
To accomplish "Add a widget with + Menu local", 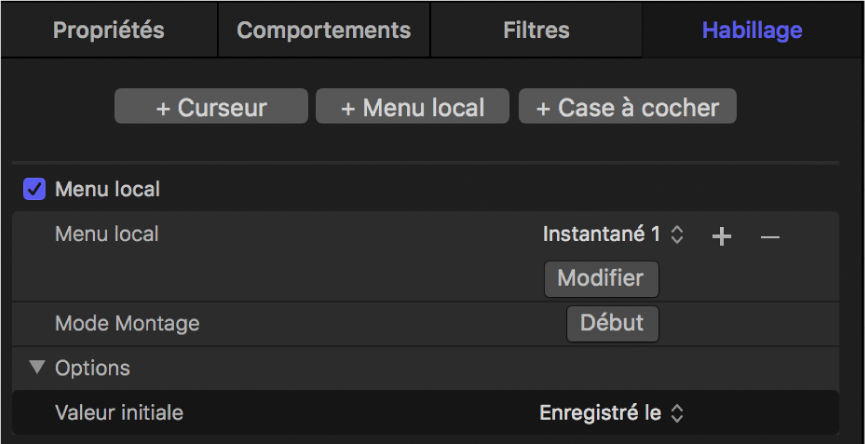I will (412, 108).
